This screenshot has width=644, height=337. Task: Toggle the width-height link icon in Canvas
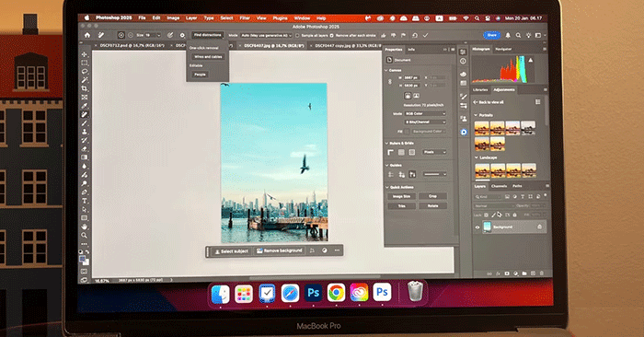390,82
